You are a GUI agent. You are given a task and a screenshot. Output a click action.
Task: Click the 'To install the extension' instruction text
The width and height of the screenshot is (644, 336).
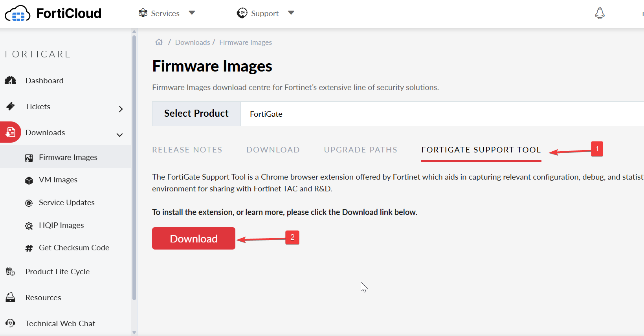coord(285,212)
